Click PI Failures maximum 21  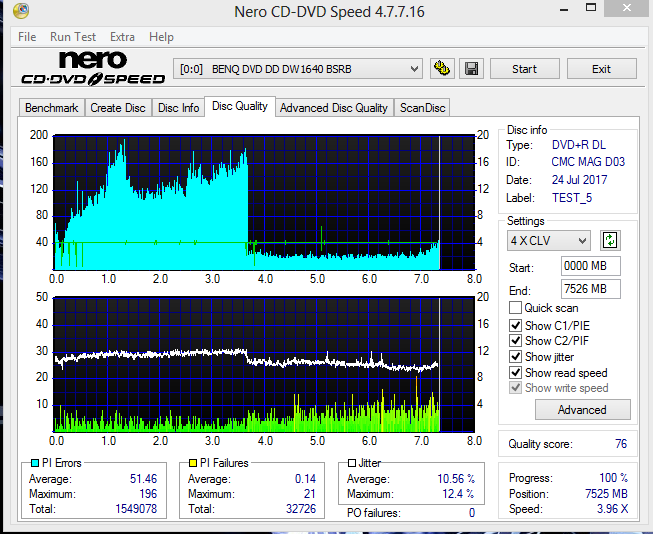click(x=310, y=494)
